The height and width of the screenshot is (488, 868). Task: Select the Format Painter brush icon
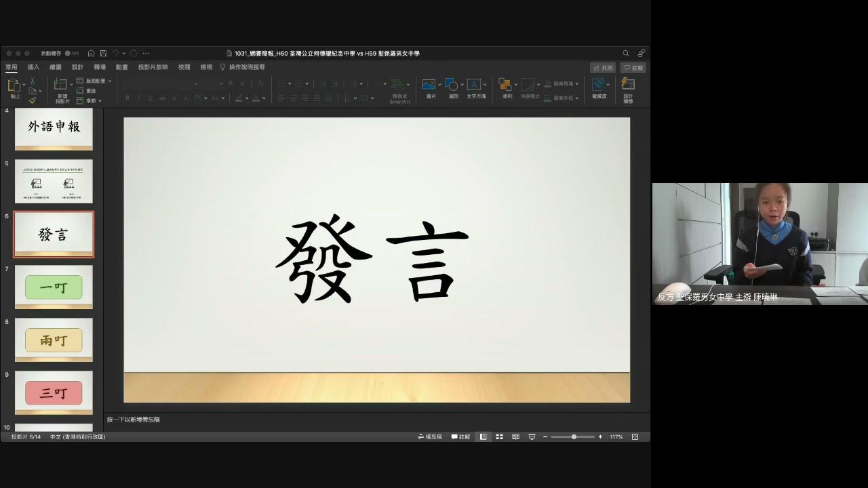pos(32,100)
